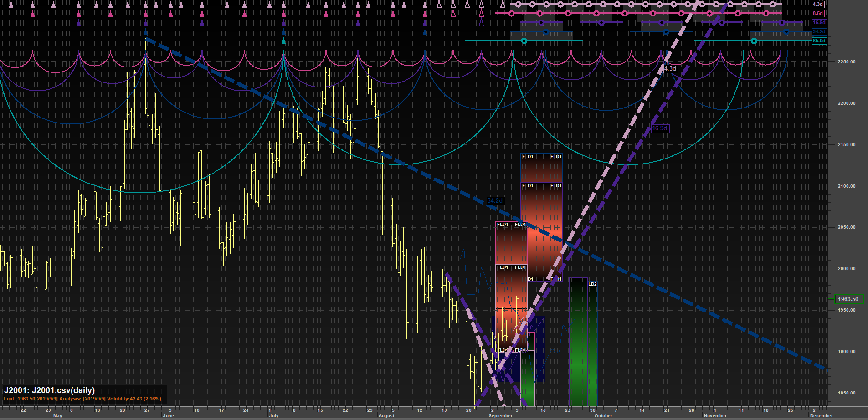Image resolution: width=868 pixels, height=420 pixels.
Task: Click the November label on the date axis
Action: tap(715, 416)
